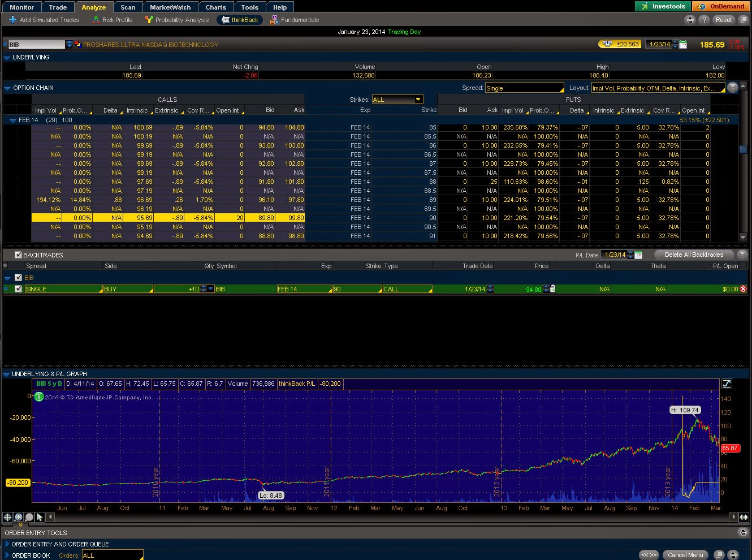Click the lock icon beside price 94.80
This screenshot has width=752, height=560.
tap(552, 288)
